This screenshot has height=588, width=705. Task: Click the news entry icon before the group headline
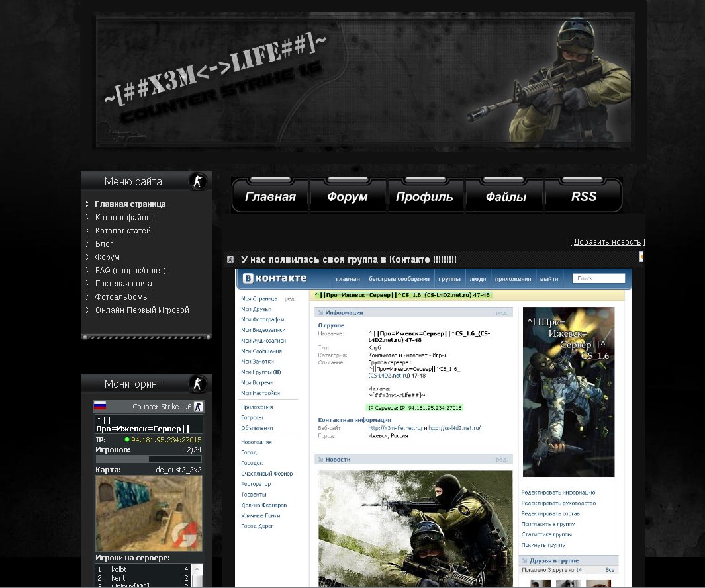coord(230,259)
